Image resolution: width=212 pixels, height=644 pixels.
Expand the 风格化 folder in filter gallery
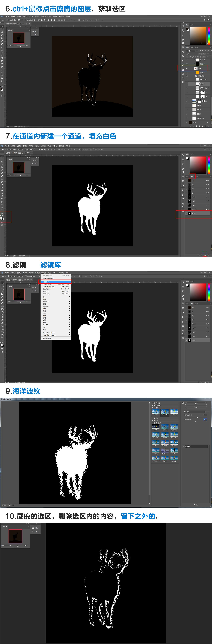click(152, 403)
